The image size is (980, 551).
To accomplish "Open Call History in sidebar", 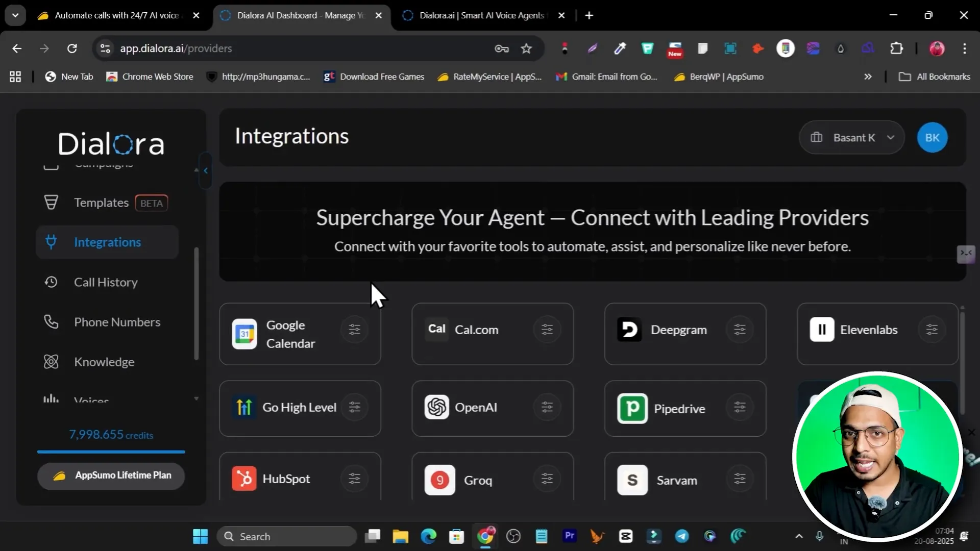I will [x=106, y=282].
